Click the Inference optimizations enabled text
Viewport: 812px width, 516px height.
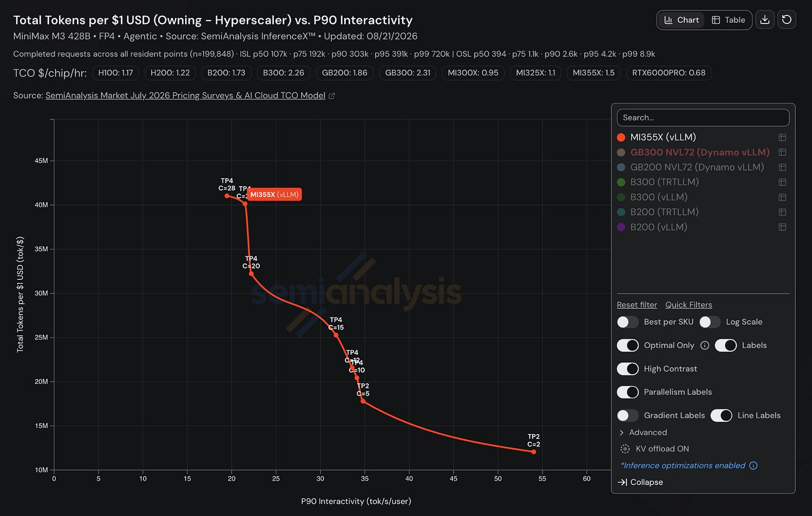pos(684,465)
